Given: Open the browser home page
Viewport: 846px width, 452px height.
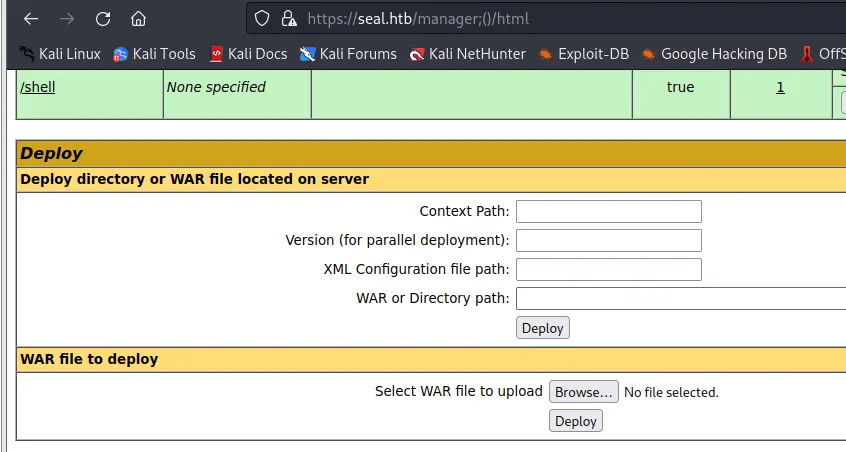Looking at the screenshot, I should pos(138,19).
